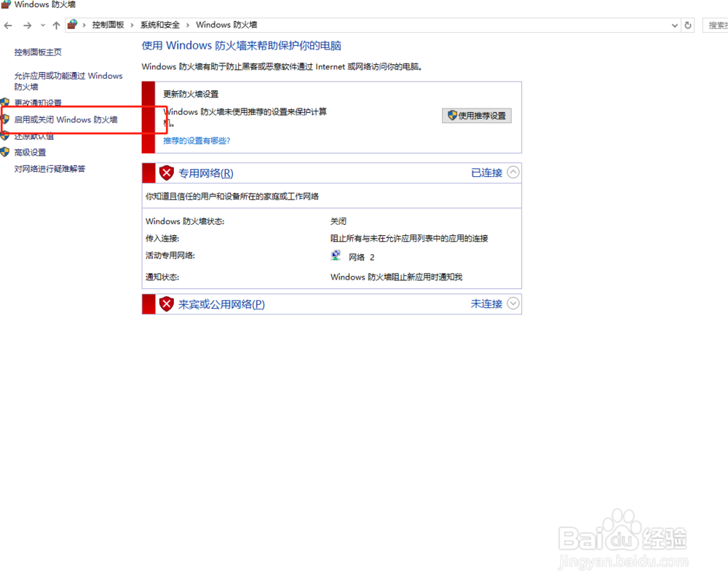The width and height of the screenshot is (728, 586).
Task: Refresh the page with the refresh icon
Action: (x=688, y=25)
